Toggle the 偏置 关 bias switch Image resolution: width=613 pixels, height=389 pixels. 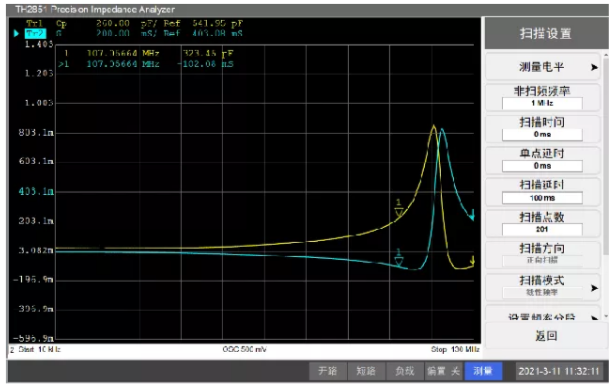pyautogui.click(x=443, y=371)
